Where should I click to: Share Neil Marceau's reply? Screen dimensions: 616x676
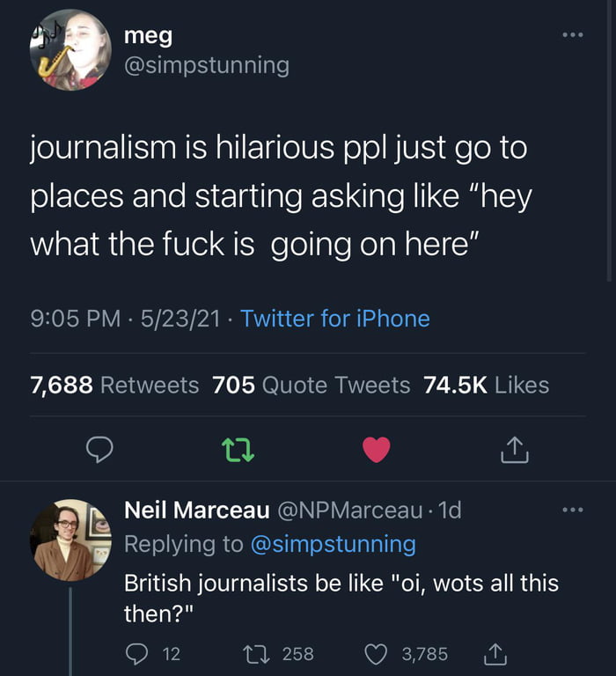tap(495, 653)
